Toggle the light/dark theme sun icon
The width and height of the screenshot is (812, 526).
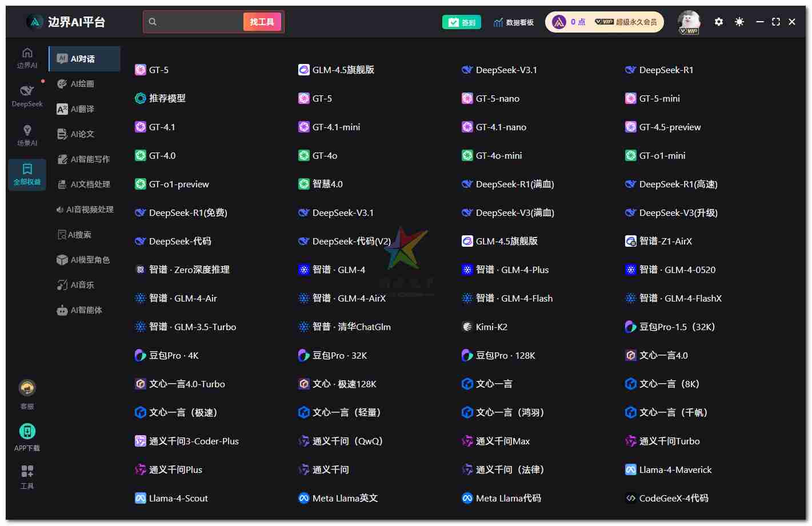tap(739, 22)
